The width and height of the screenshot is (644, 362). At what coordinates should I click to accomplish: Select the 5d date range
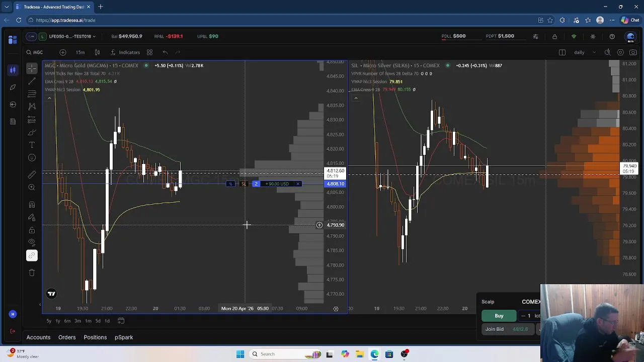coord(98,321)
